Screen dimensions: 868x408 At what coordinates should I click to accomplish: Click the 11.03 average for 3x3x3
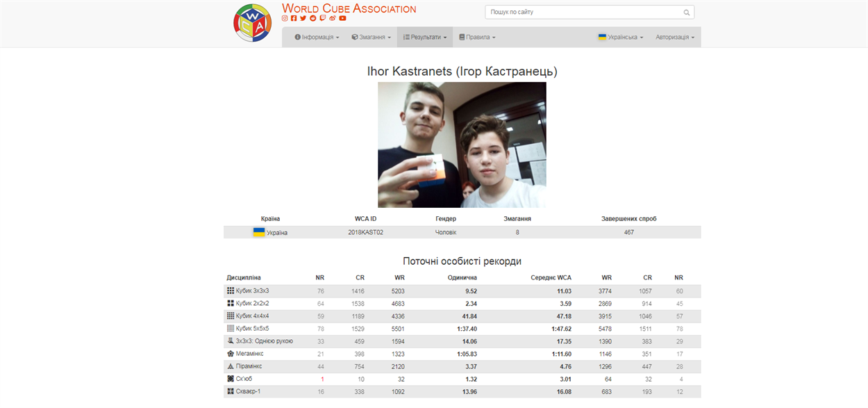[563, 291]
